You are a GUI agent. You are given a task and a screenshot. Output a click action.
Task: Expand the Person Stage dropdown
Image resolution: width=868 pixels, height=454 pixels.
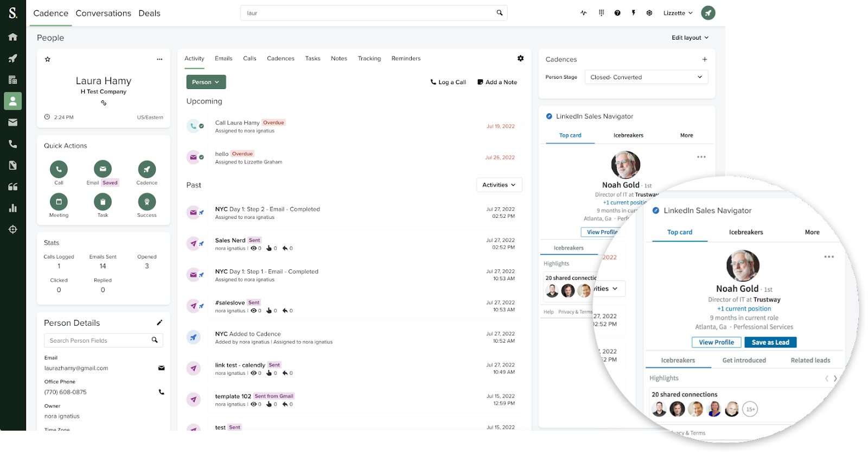click(x=646, y=77)
